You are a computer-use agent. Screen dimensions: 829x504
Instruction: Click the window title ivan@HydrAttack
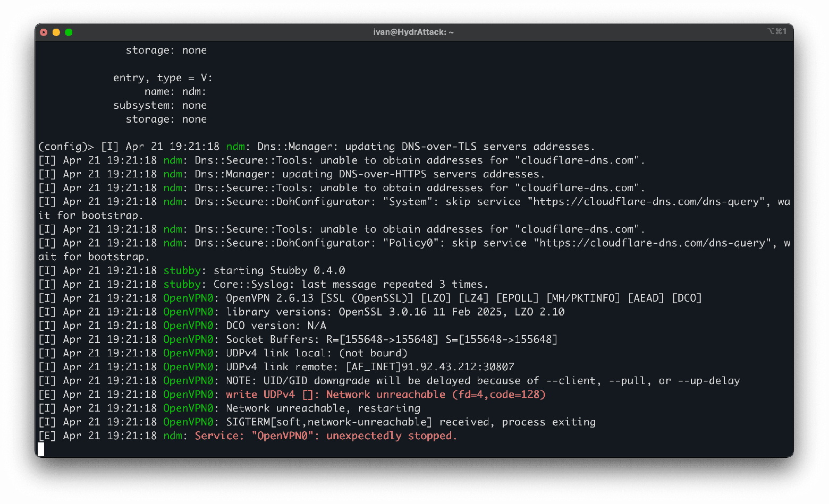(413, 32)
